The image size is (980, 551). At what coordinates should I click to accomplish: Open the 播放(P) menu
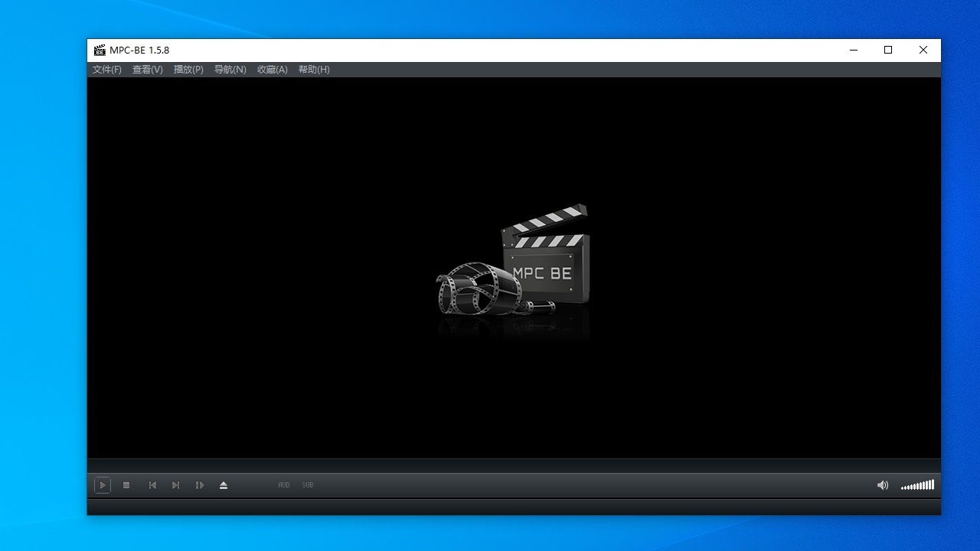(x=188, y=70)
